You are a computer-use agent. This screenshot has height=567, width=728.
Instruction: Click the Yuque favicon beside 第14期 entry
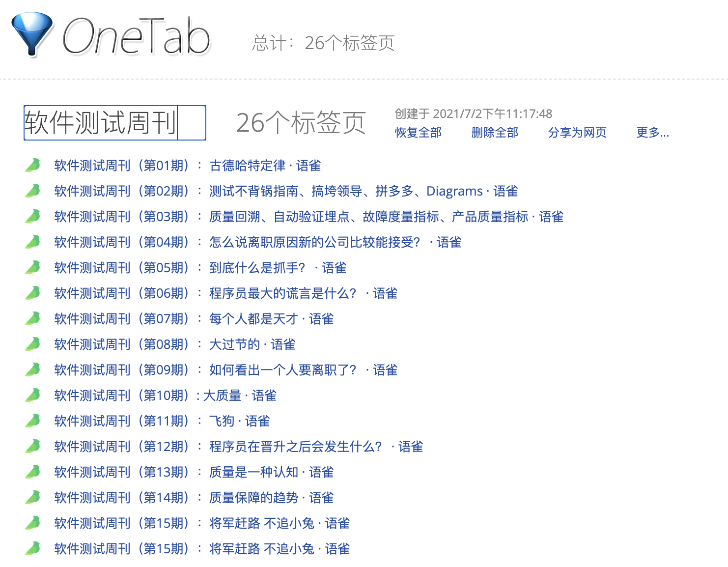32,497
